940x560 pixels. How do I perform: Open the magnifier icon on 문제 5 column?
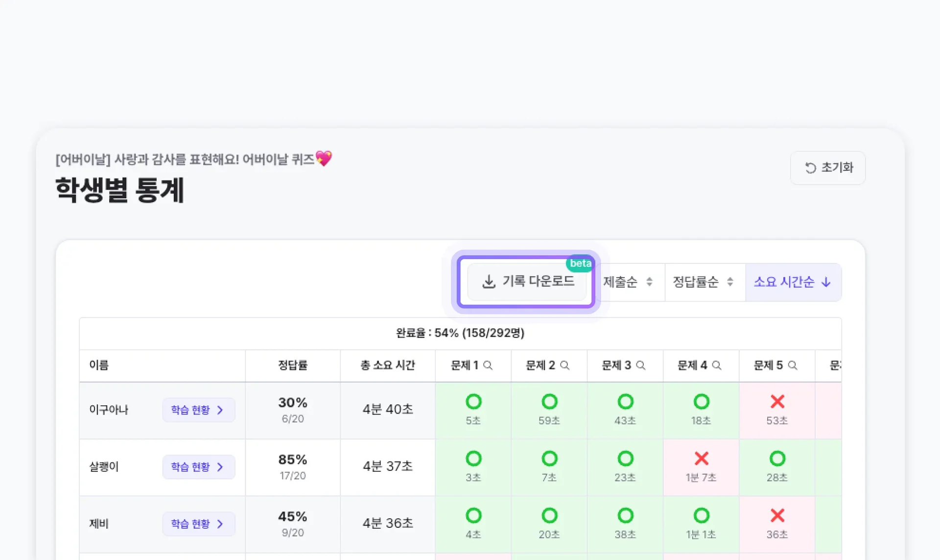[x=793, y=365]
